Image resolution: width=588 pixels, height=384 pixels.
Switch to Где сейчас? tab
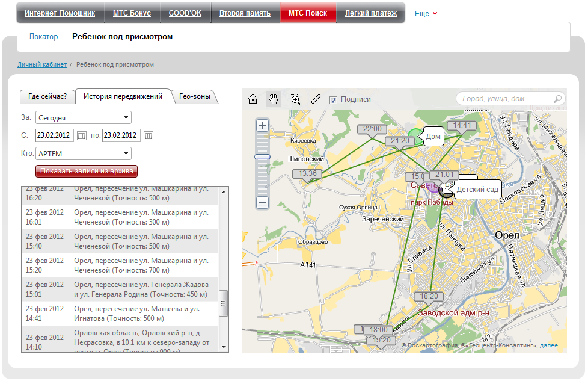click(47, 96)
